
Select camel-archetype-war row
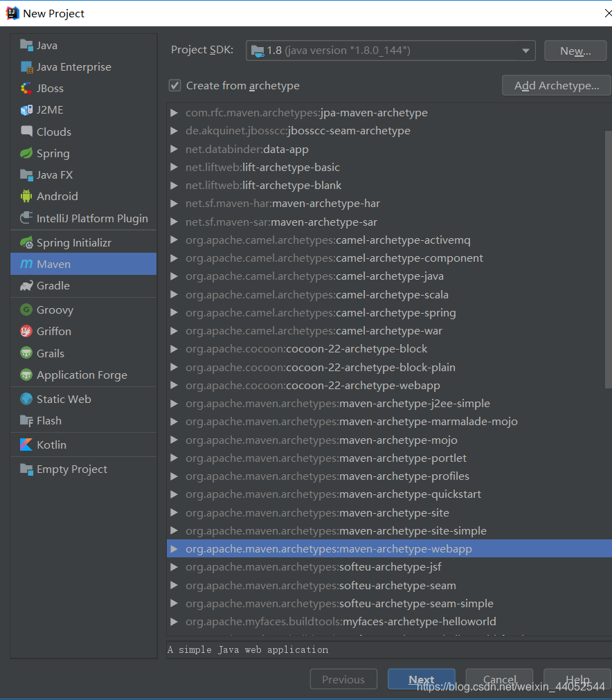pos(389,331)
